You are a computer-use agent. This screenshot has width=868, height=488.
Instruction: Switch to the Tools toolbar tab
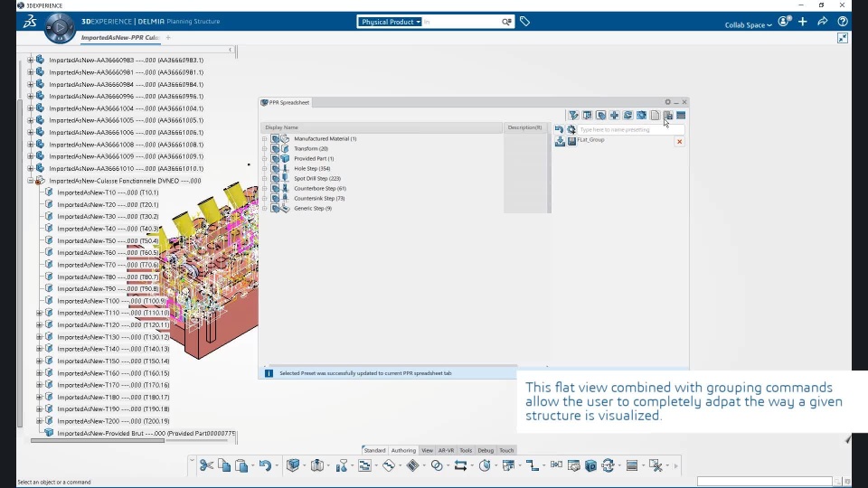466,450
